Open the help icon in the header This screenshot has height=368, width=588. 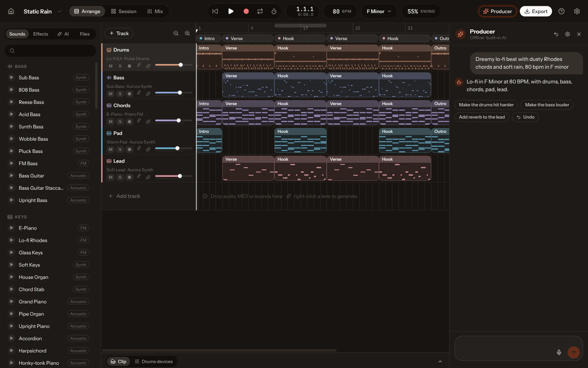[x=561, y=11]
